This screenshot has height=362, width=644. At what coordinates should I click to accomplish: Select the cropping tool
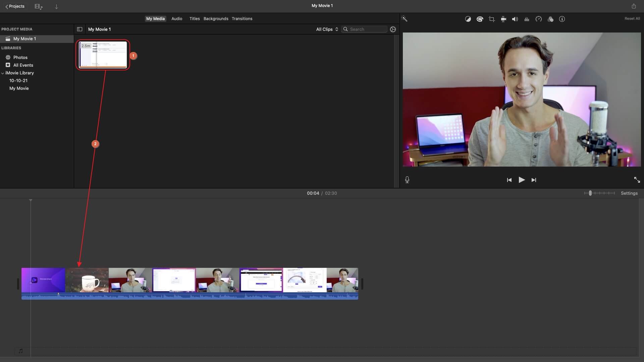[492, 19]
